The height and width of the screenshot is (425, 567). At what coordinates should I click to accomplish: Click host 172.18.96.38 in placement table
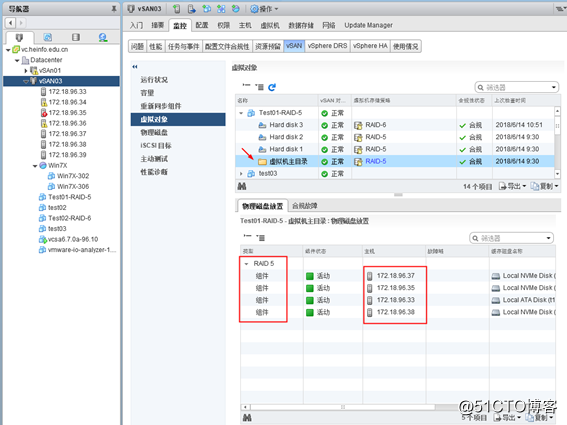click(396, 312)
